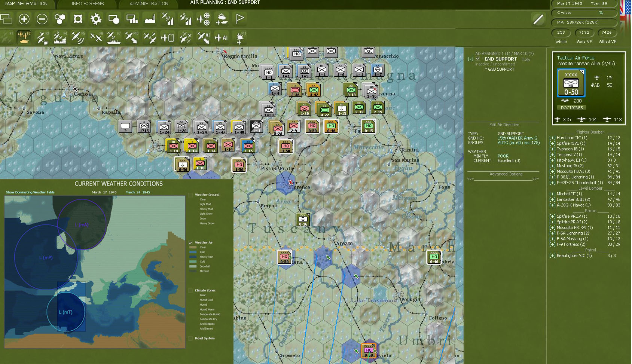Click the plane with list icon
This screenshot has height=364, width=632.
click(168, 37)
